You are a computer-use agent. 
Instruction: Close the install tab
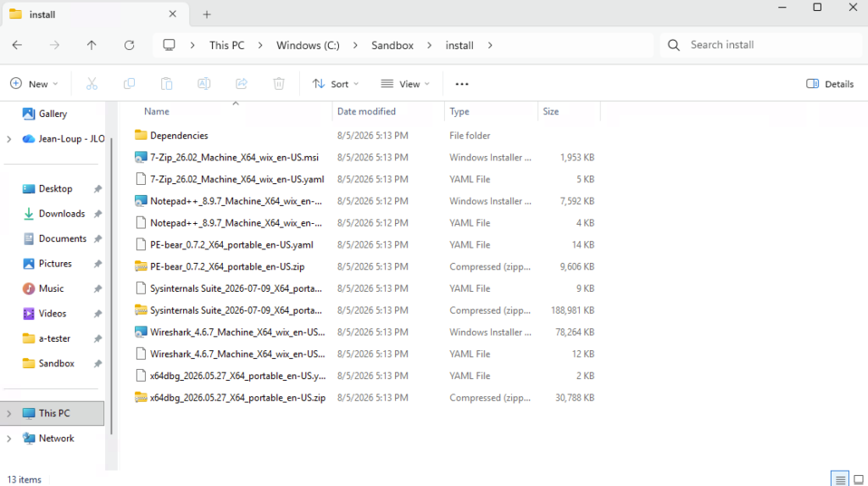pyautogui.click(x=173, y=14)
